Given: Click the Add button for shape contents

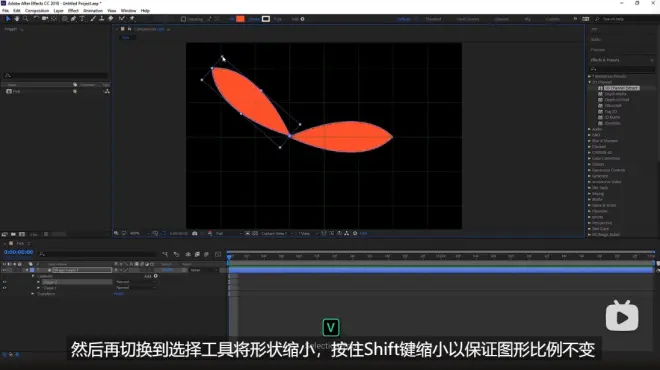Looking at the screenshot, I should click(150, 276).
